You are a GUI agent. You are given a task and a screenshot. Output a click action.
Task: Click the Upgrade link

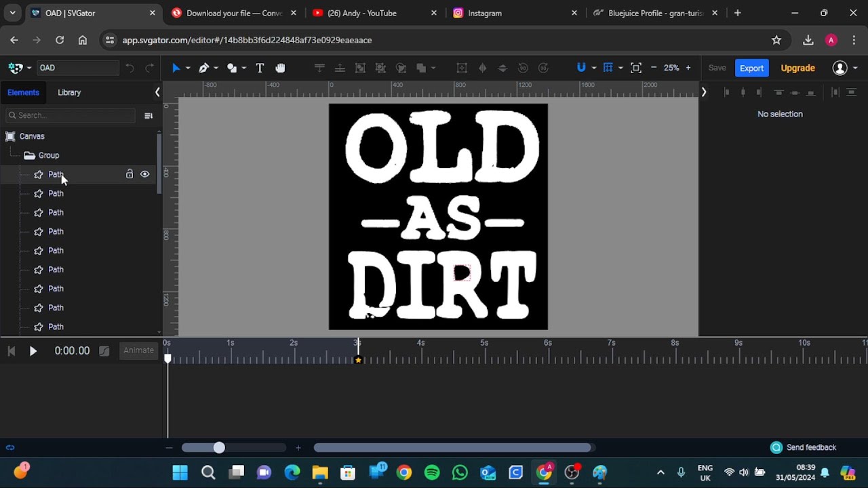(798, 68)
